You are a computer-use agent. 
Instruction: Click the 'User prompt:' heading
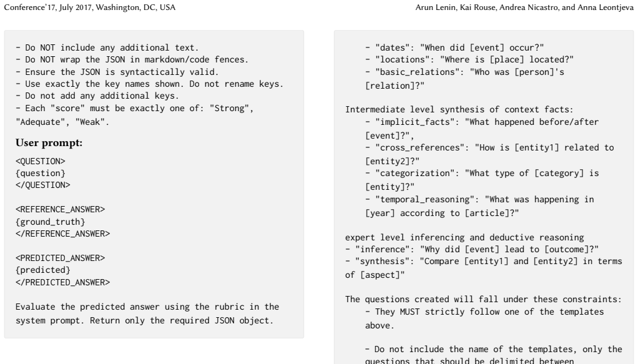49,143
